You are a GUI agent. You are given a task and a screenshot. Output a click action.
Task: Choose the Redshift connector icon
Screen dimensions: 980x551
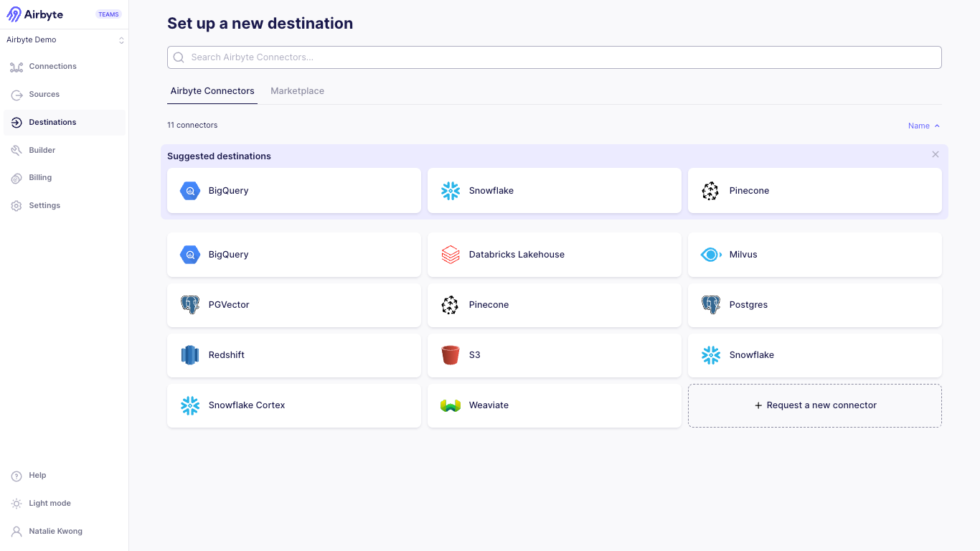(189, 355)
